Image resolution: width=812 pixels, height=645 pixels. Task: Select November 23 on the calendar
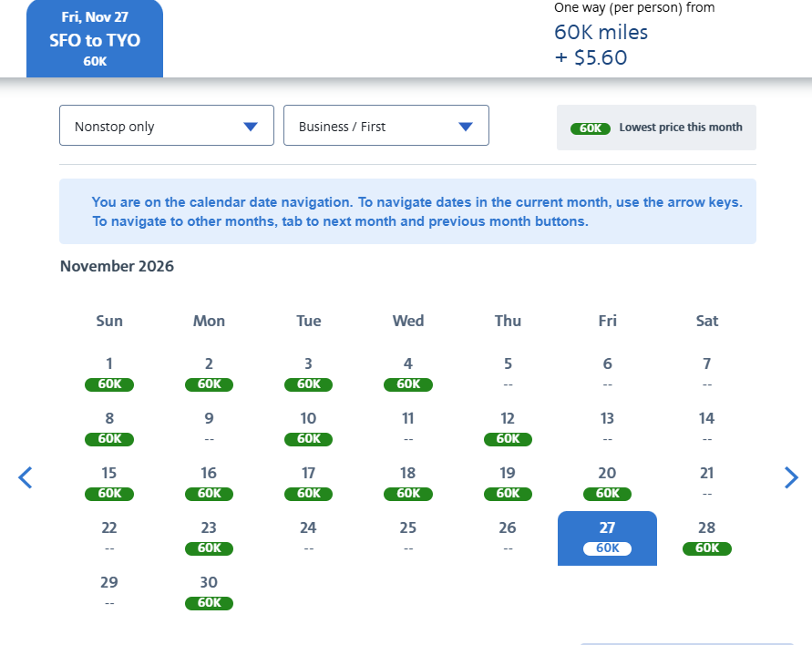pos(209,537)
